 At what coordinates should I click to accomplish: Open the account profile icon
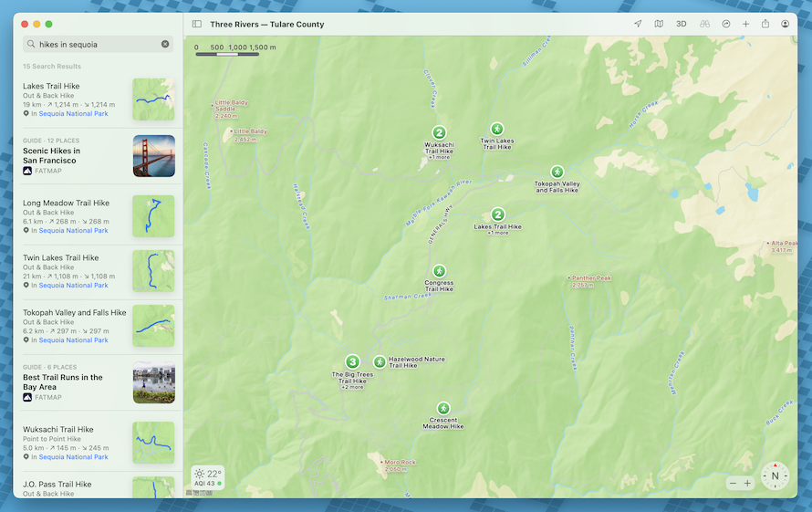point(785,24)
